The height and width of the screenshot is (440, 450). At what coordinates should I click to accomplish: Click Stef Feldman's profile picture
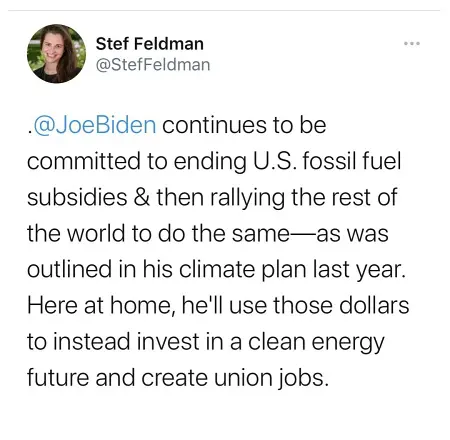[56, 54]
